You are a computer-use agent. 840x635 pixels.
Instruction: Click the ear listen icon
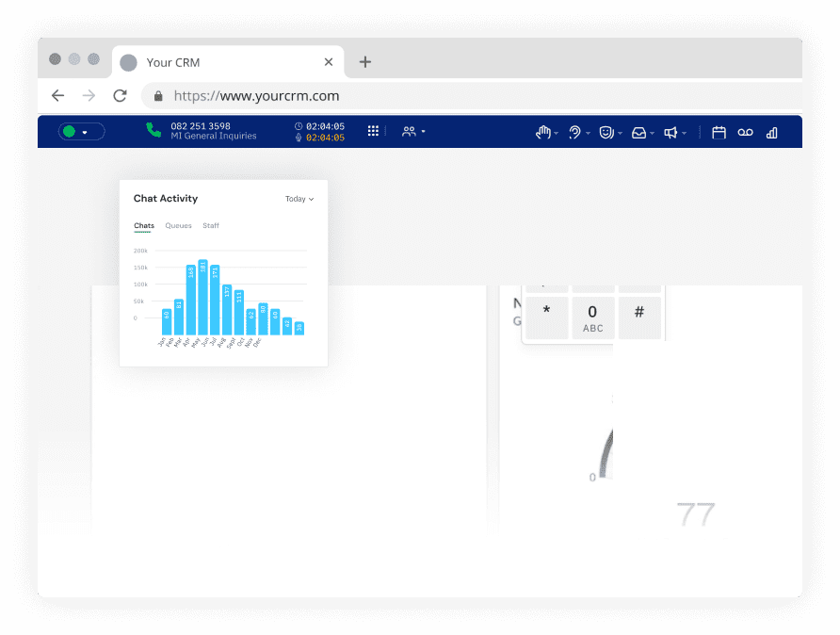574,132
